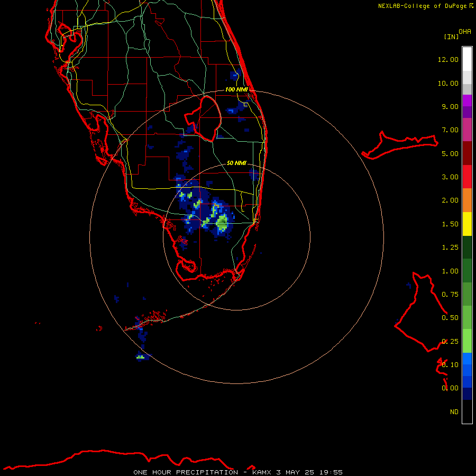Click the ND legend label
This screenshot has width=476, height=476.
point(454,412)
